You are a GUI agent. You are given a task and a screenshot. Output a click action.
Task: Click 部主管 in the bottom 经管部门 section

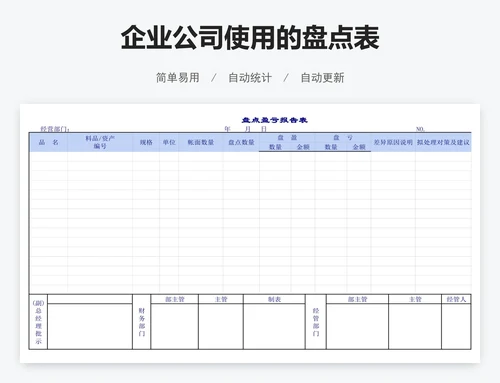coord(357,299)
